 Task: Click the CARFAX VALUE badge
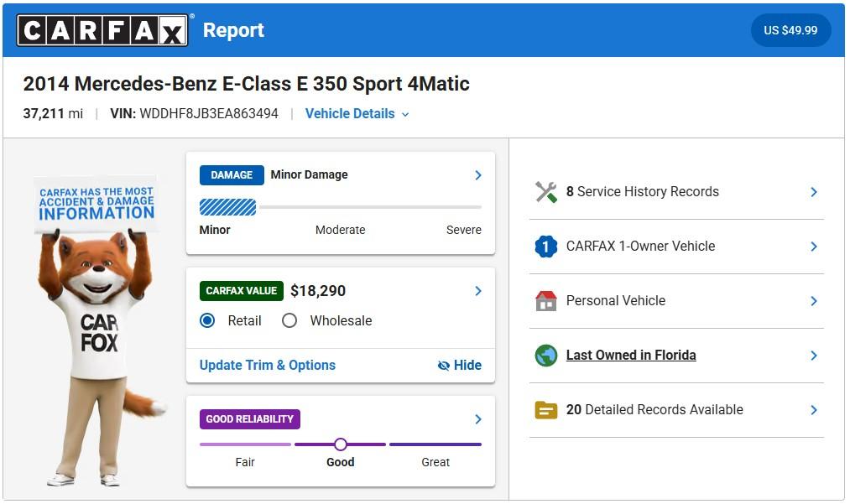click(241, 291)
